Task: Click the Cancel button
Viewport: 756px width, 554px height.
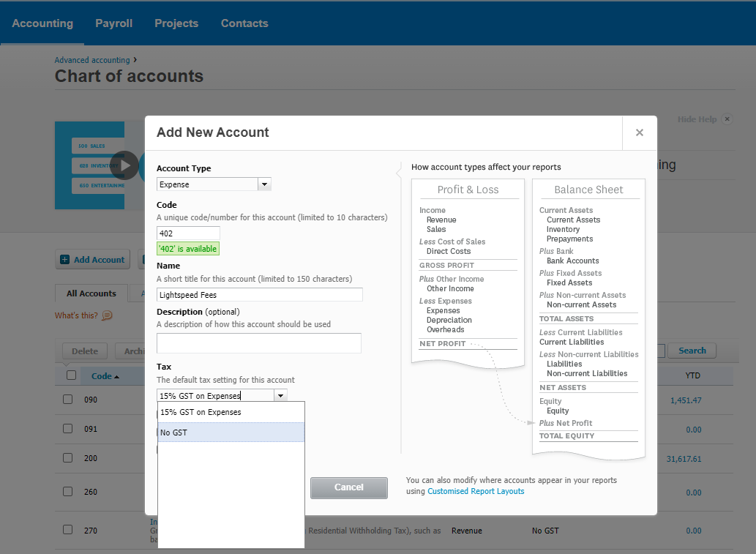Action: (x=349, y=487)
